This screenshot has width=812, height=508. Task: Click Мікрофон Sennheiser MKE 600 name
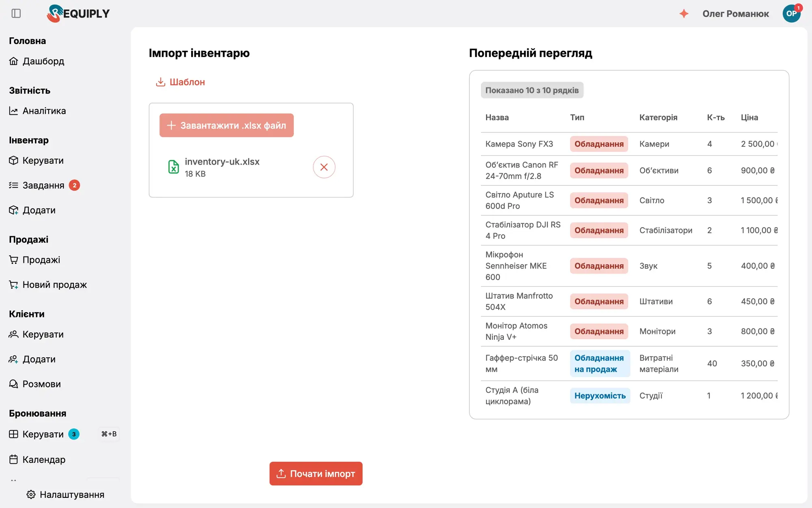click(x=516, y=266)
